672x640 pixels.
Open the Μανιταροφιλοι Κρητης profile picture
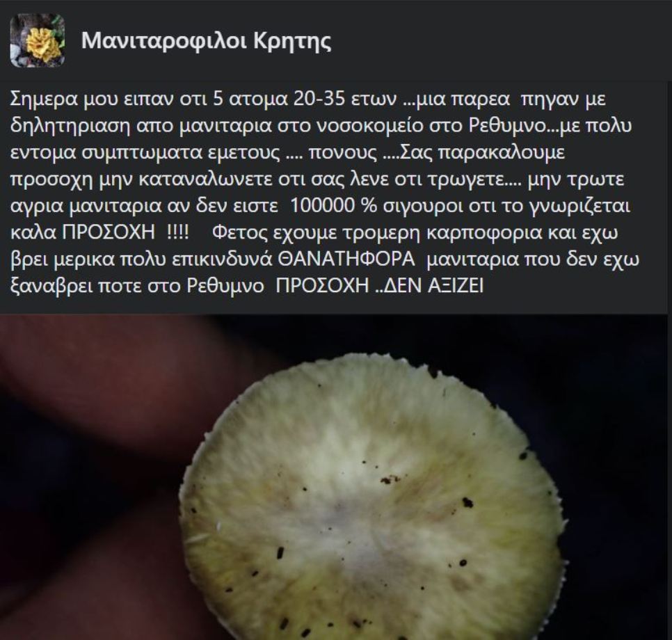point(38,40)
